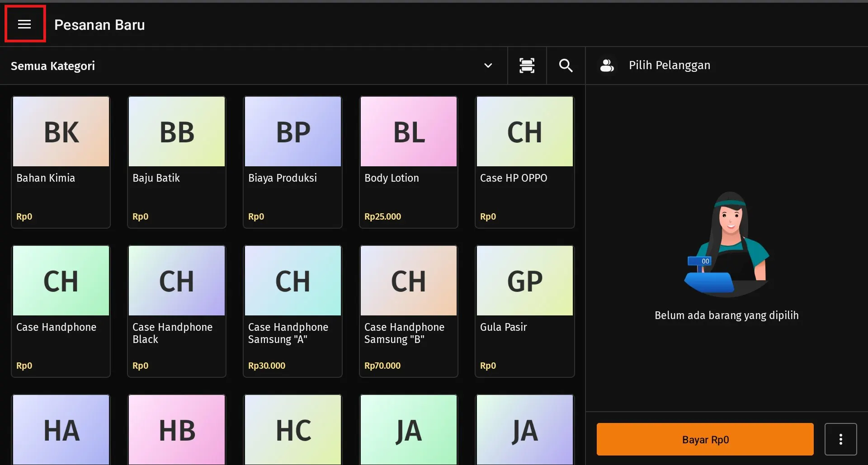Open the hamburger navigation menu
The width and height of the screenshot is (868, 465).
[24, 24]
